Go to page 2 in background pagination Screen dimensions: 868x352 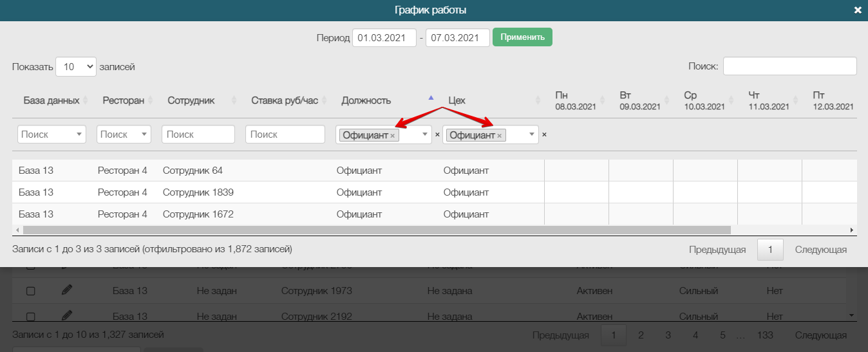(x=641, y=335)
